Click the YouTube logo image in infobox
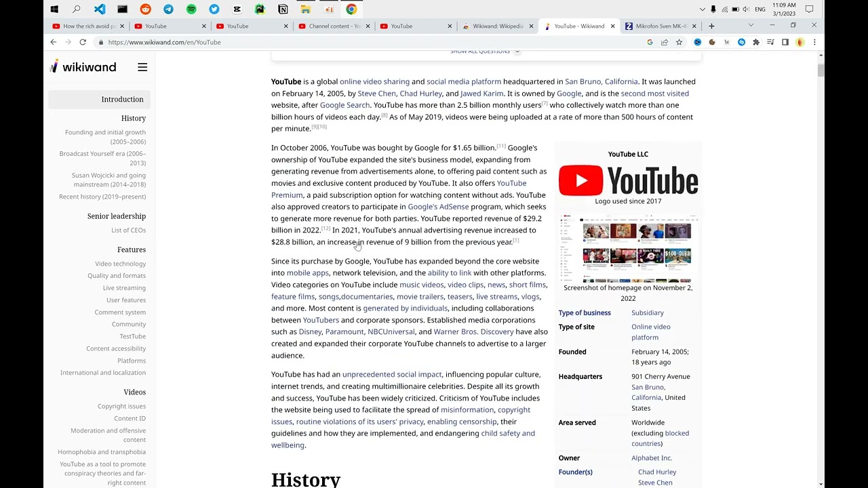 point(628,180)
